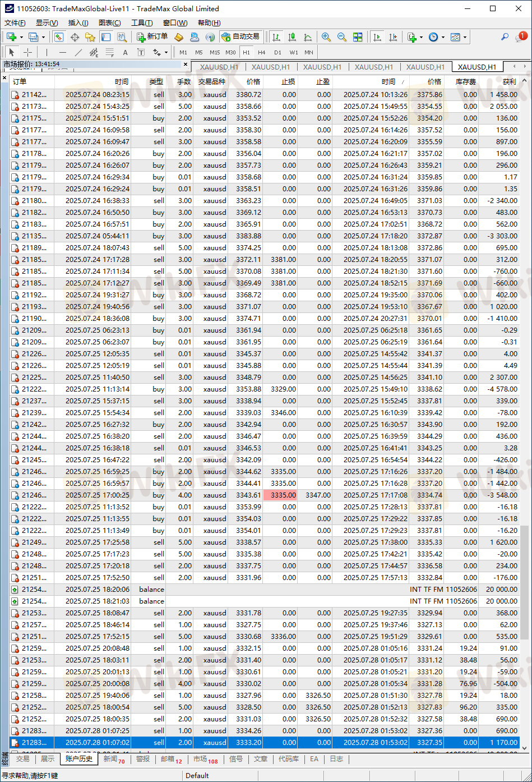The height and width of the screenshot is (782, 532).
Task: Open the periods clock dropdown arrow
Action: click(443, 38)
